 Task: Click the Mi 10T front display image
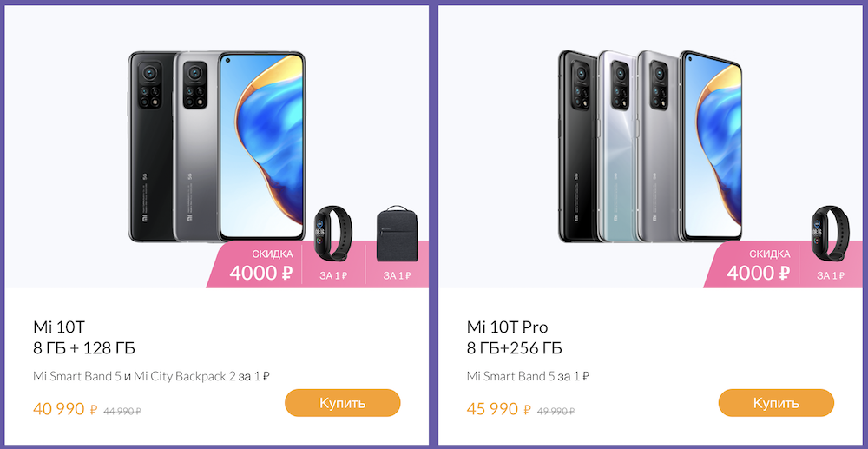pyautogui.click(x=262, y=147)
